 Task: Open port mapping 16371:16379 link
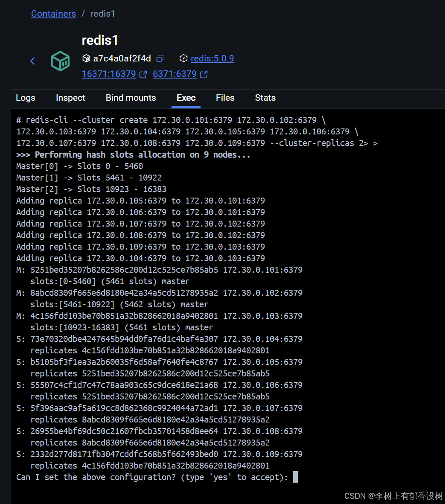pos(109,74)
